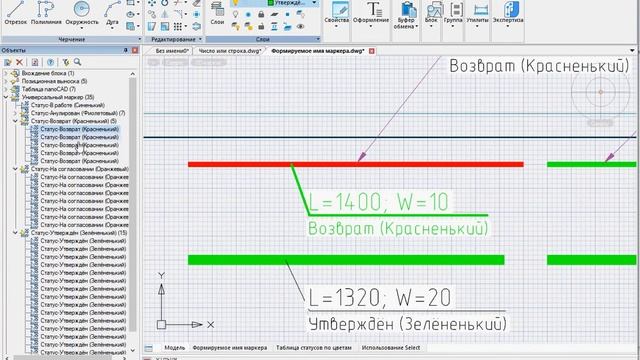
Task: Switch to the Без имени0 document tab
Action: point(171,51)
